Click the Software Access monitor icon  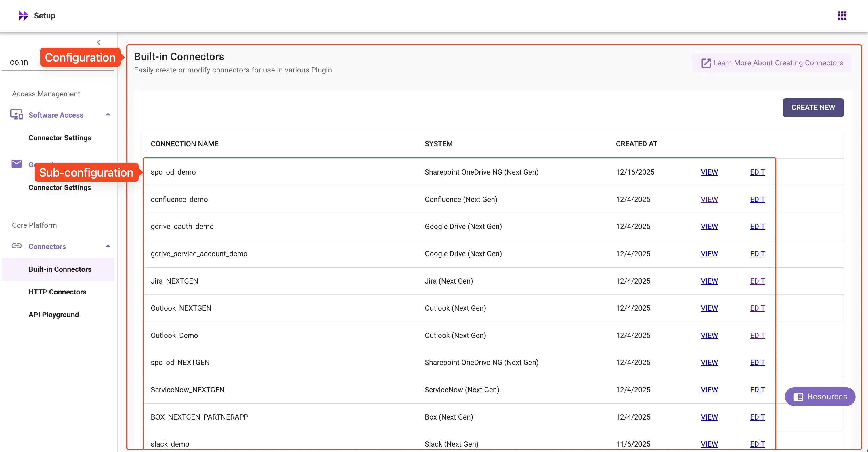coord(16,114)
